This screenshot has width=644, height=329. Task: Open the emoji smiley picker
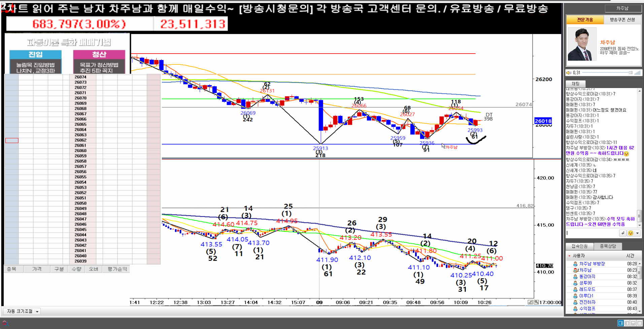click(631, 233)
